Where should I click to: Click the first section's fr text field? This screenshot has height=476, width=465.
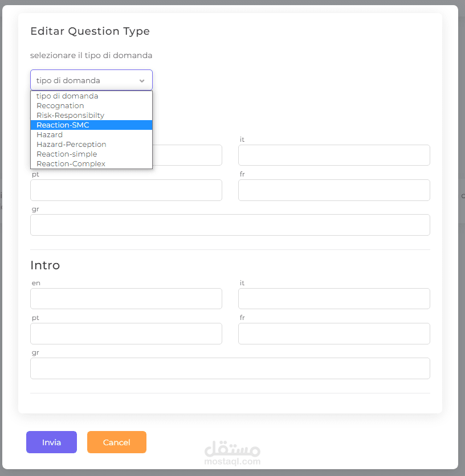pos(334,190)
